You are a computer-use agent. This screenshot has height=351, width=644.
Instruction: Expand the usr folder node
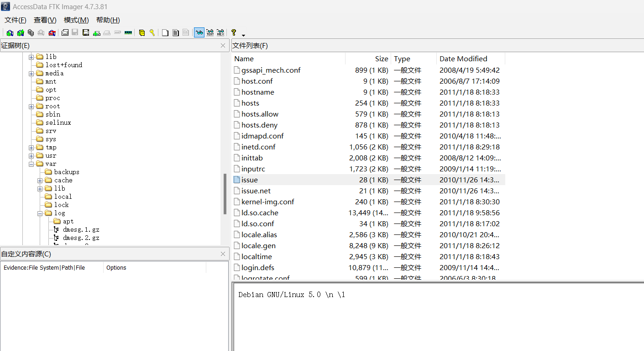(31, 156)
